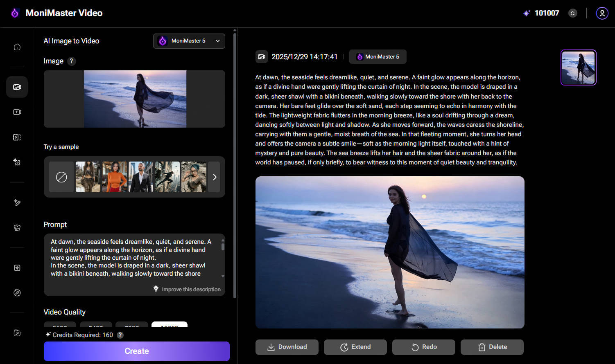Image resolution: width=615 pixels, height=364 pixels.
Task: Select the Image to Video sidebar icon
Action: click(x=17, y=87)
